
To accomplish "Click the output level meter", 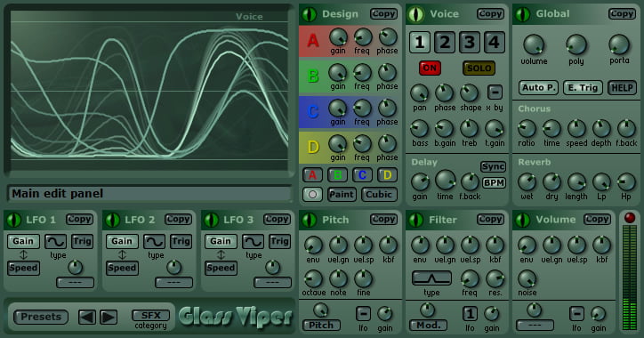I will [x=630, y=278].
